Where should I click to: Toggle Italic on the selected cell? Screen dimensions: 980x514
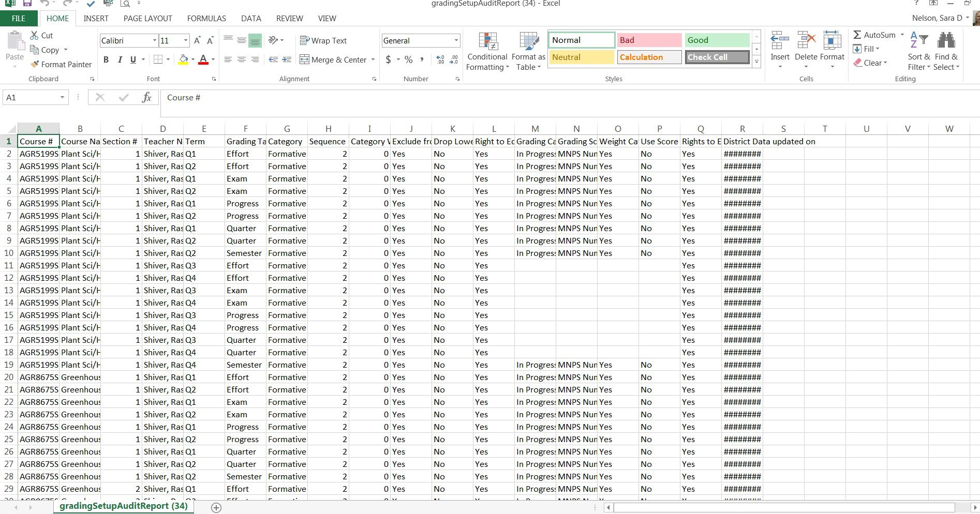tap(119, 59)
